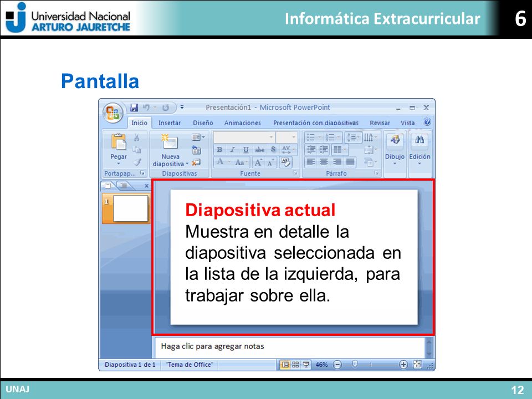The height and width of the screenshot is (399, 532).
Task: Open font color A button
Action: click(223, 162)
